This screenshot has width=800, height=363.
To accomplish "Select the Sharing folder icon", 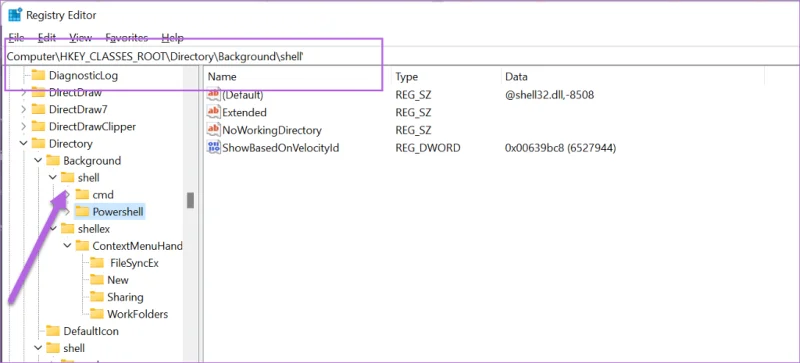I will click(96, 297).
